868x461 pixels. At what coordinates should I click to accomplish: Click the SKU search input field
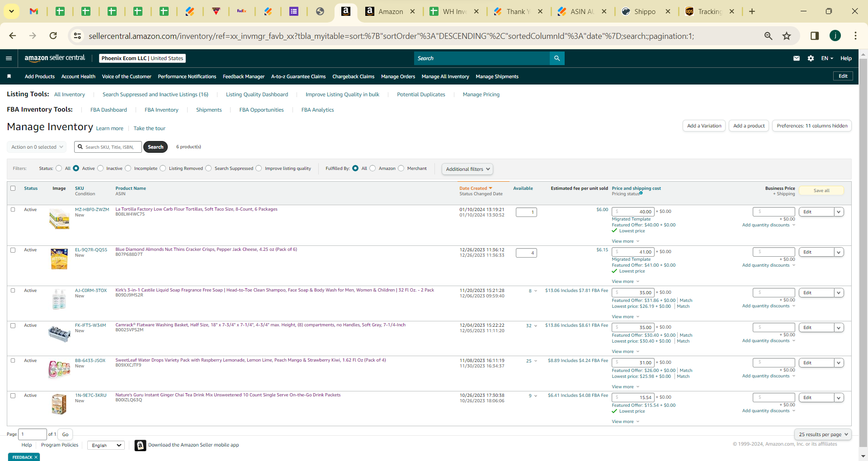[108, 147]
